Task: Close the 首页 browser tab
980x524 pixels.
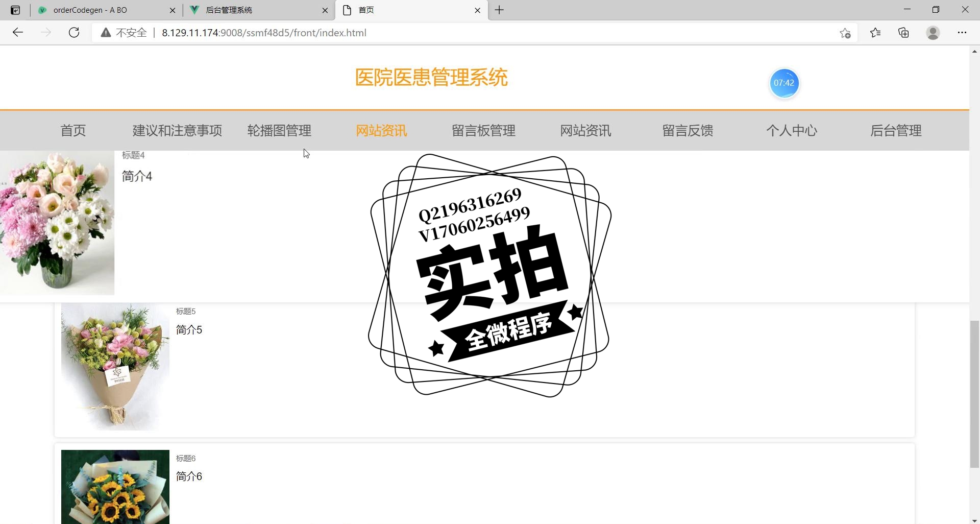Action: tap(478, 10)
